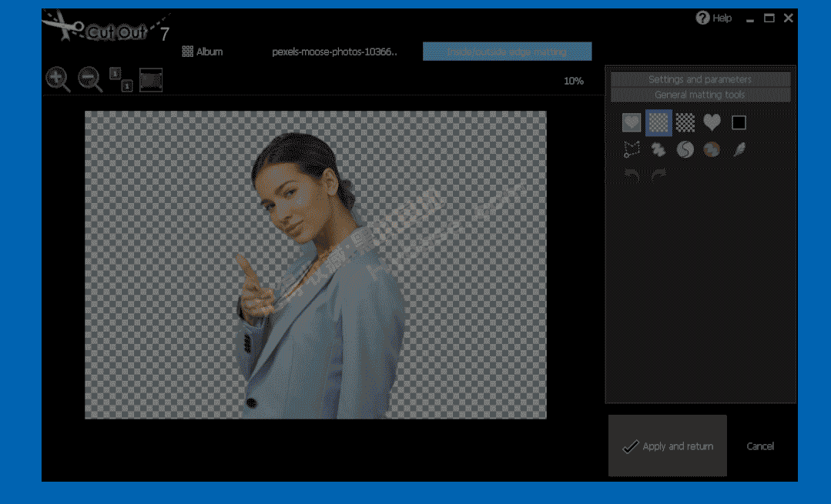Collapse General matting tools section

pyautogui.click(x=700, y=95)
